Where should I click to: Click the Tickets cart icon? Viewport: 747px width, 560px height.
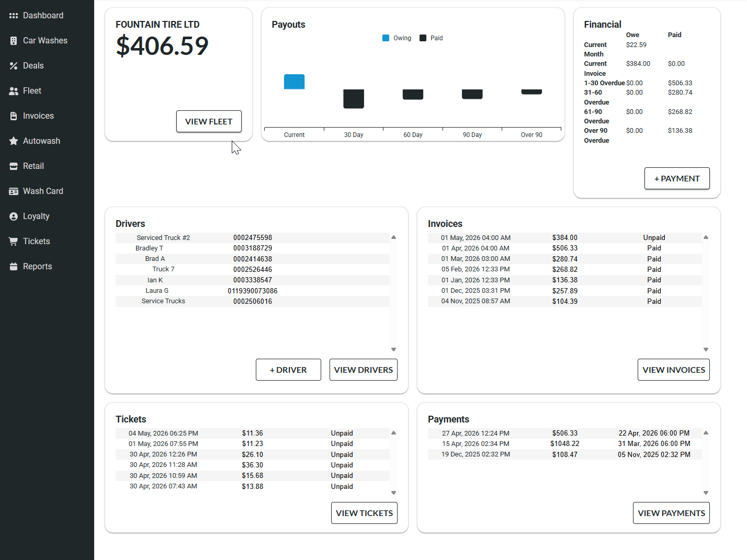coord(14,242)
